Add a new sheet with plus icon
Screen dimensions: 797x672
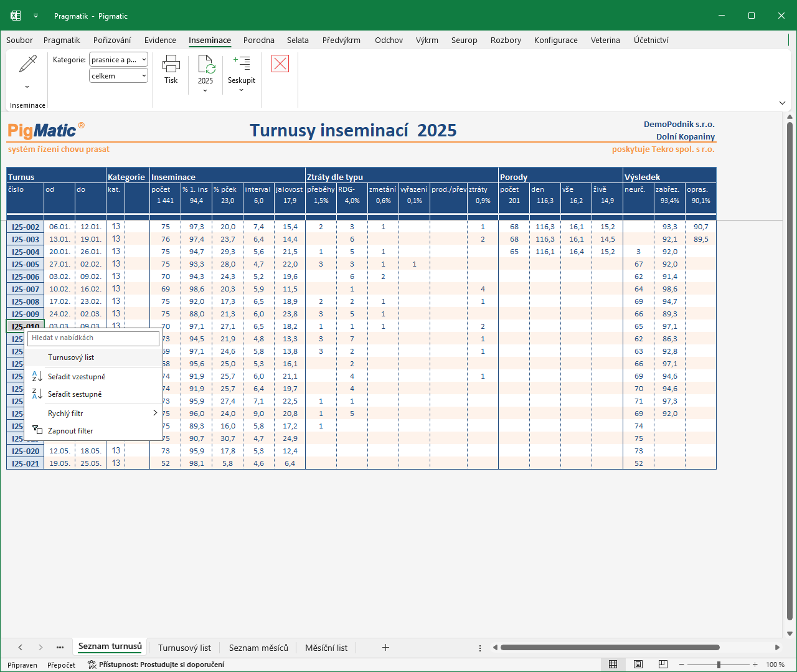385,648
